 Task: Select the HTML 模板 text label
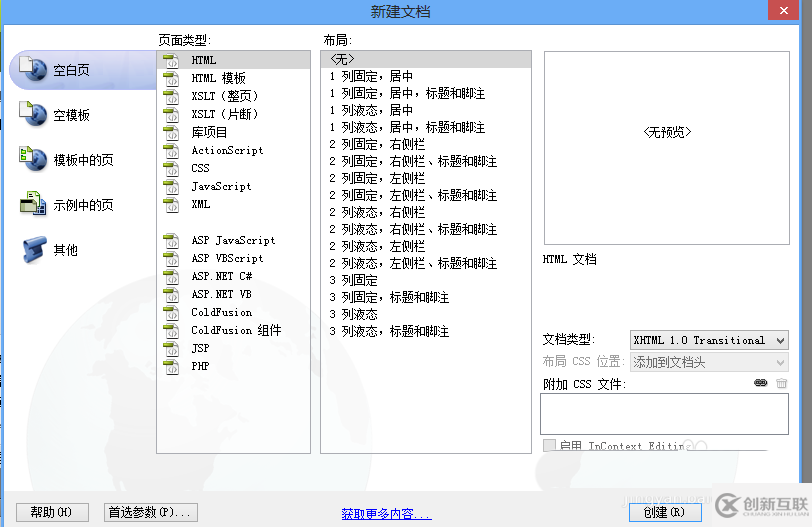[218, 78]
